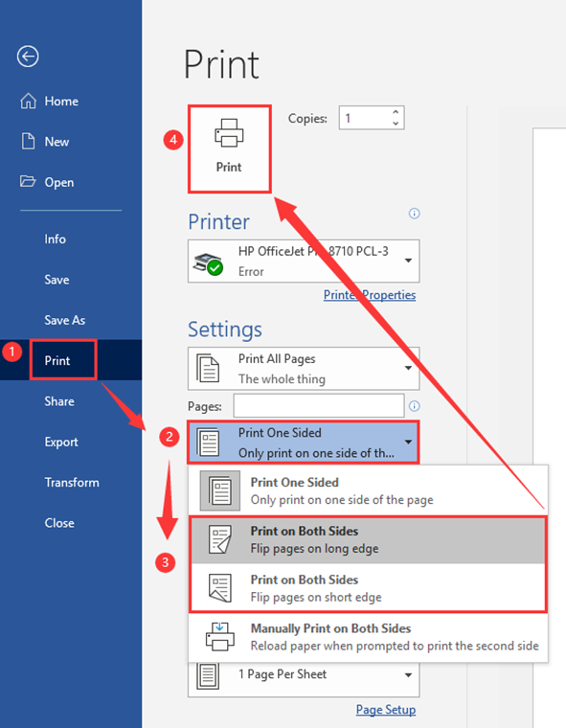Image resolution: width=566 pixels, height=728 pixels.
Task: Expand the 1 Page Per Sheet dropdown
Action: click(x=304, y=677)
